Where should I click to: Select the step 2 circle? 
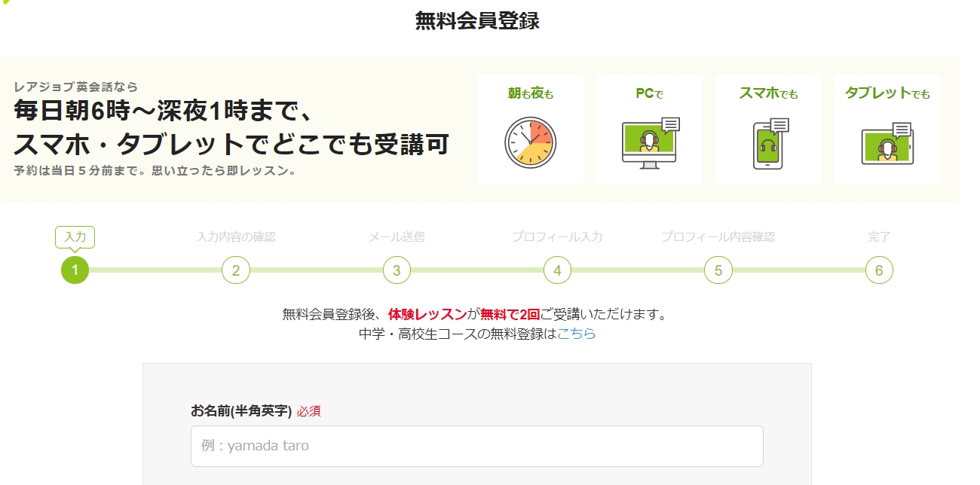coord(236,270)
